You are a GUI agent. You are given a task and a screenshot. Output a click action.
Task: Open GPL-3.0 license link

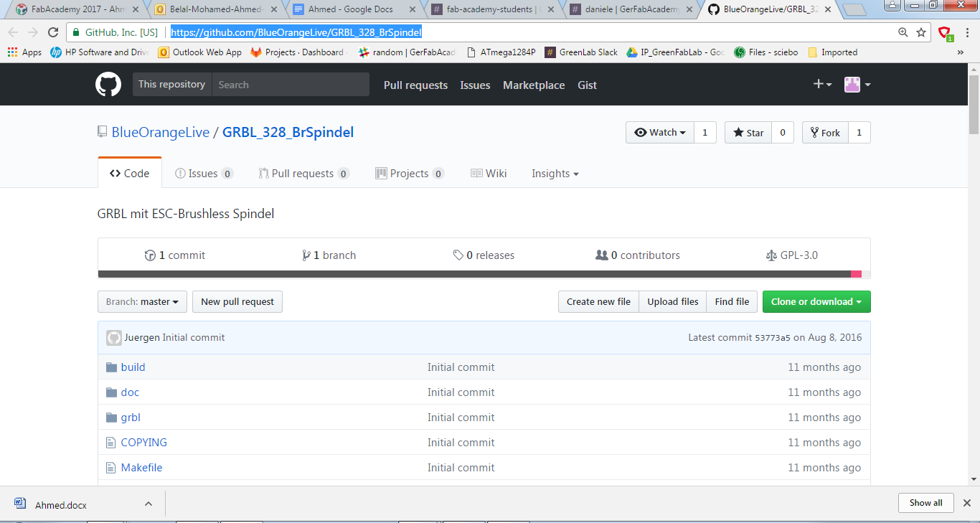792,255
